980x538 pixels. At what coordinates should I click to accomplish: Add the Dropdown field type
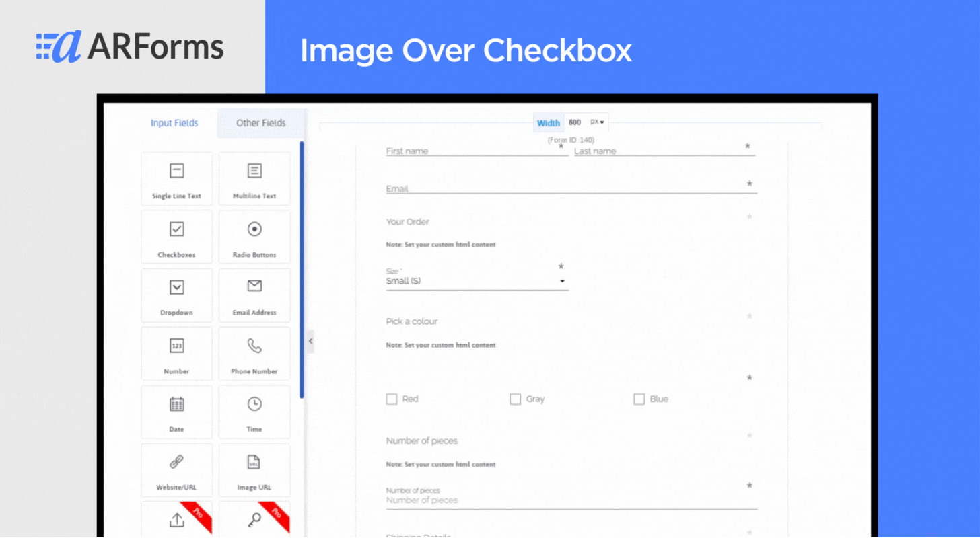176,295
